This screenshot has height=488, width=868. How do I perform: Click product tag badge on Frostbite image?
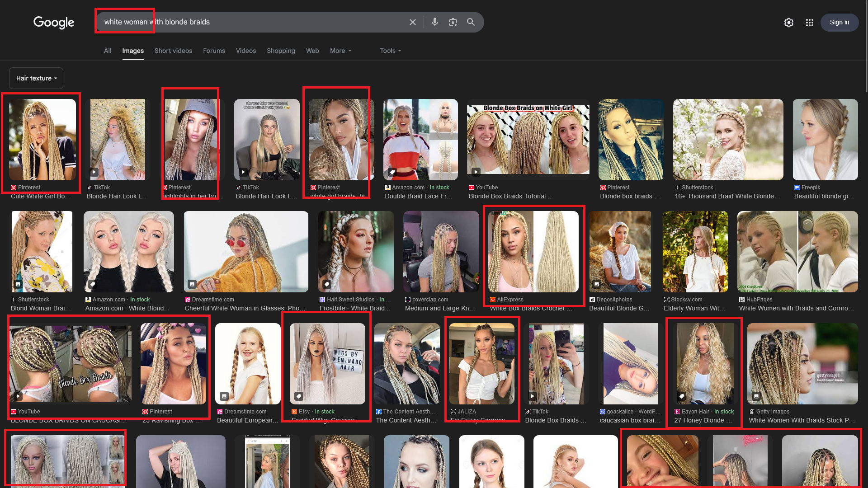click(327, 284)
